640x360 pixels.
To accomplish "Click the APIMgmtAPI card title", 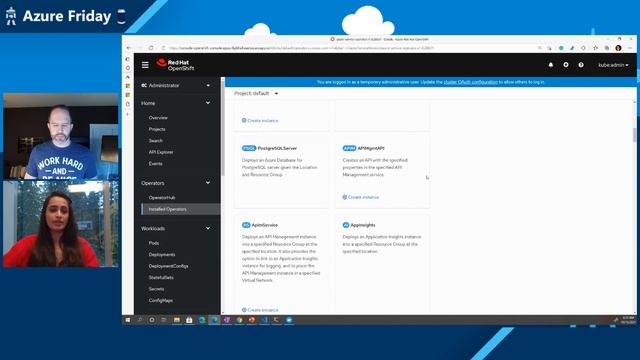I will (x=371, y=148).
